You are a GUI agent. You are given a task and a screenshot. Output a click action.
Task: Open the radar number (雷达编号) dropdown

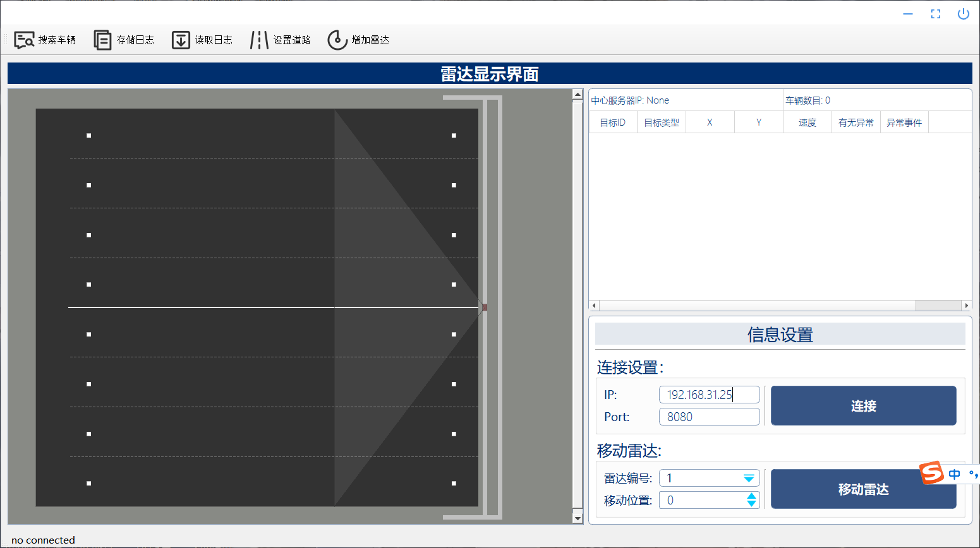(749, 479)
